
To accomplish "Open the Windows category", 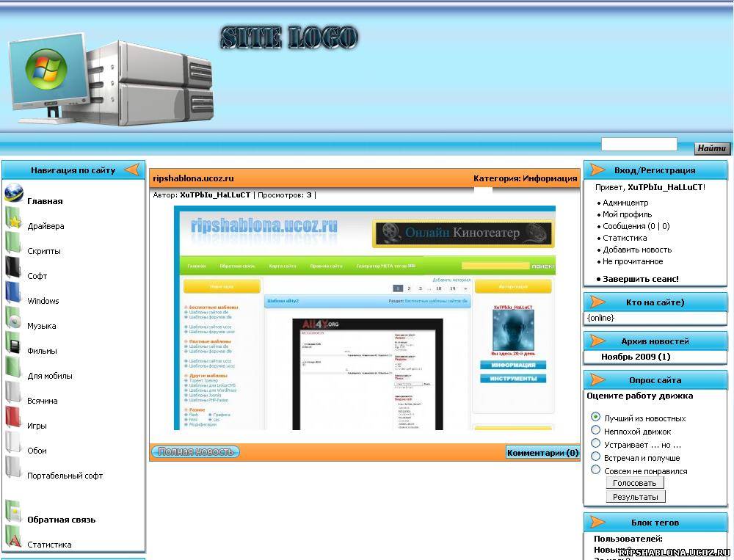I will [x=43, y=301].
